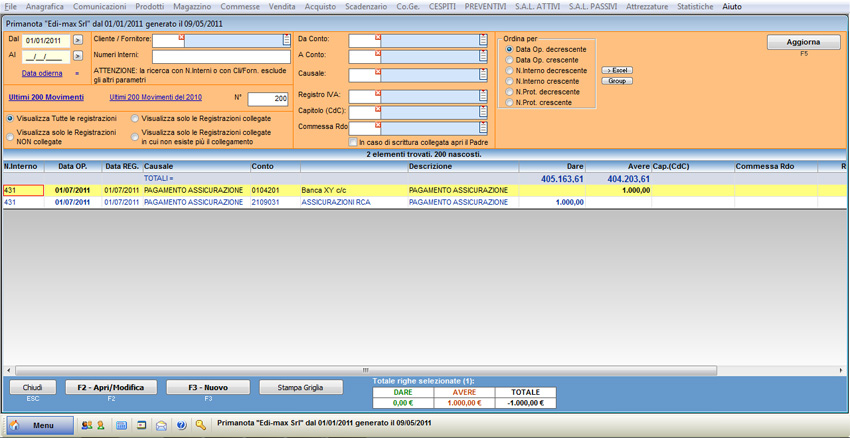Select 'Data Op. crescente' sort option
Screen dimensions: 850x438
(510, 60)
